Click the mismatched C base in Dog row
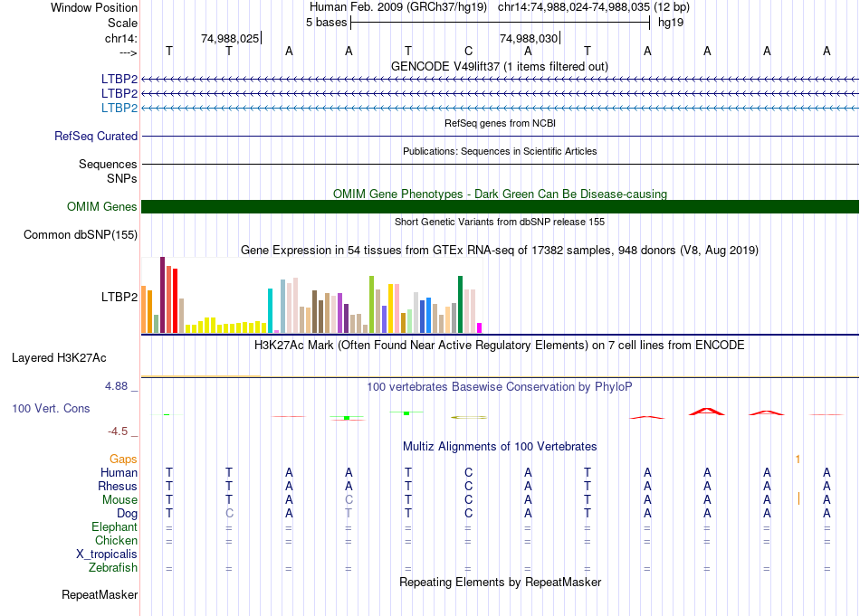The width and height of the screenshot is (860, 616). coord(229,514)
